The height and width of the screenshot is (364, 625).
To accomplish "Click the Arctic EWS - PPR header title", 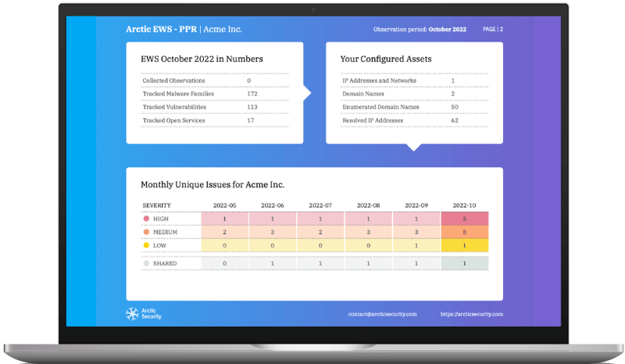I will (x=162, y=29).
